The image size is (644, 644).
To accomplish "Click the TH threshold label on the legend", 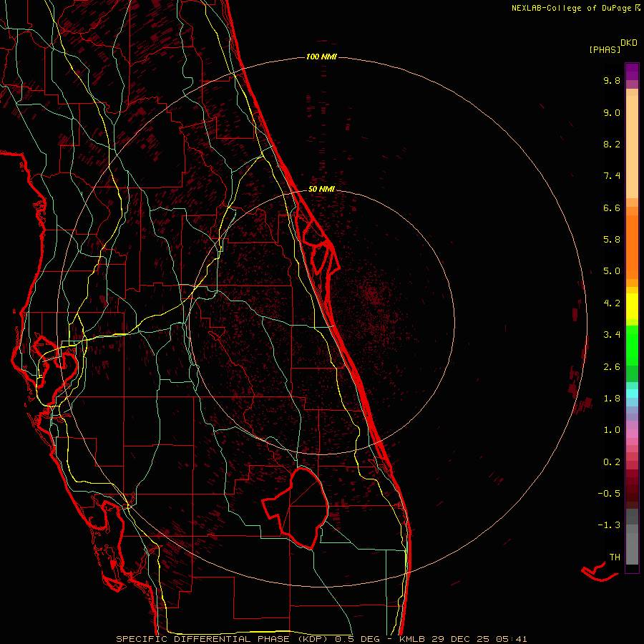I will click(615, 557).
